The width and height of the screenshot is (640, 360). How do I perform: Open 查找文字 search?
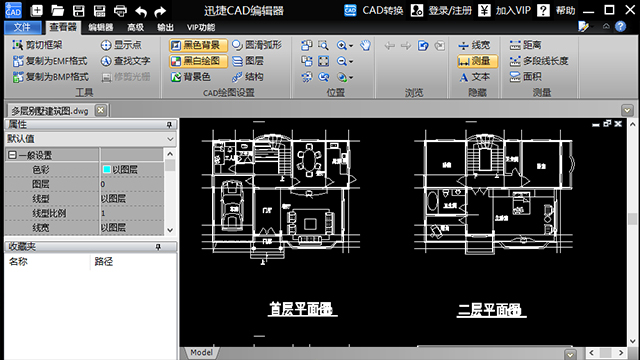(125, 61)
